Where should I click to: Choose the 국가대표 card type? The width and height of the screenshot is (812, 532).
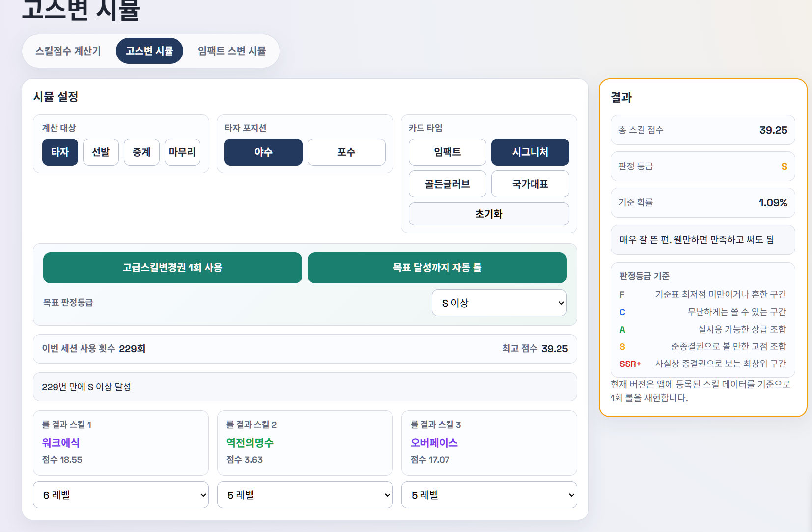pos(530,184)
